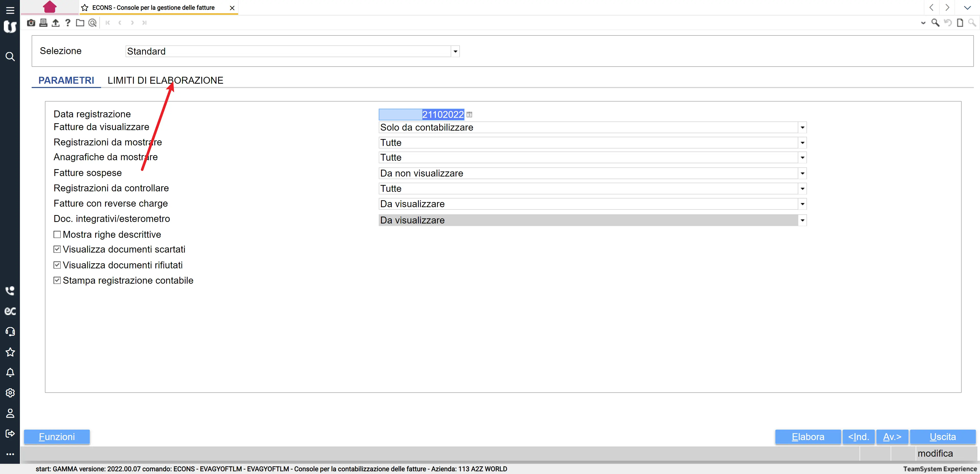The image size is (980, 474).
Task: Click the question mark help icon
Action: (x=68, y=23)
